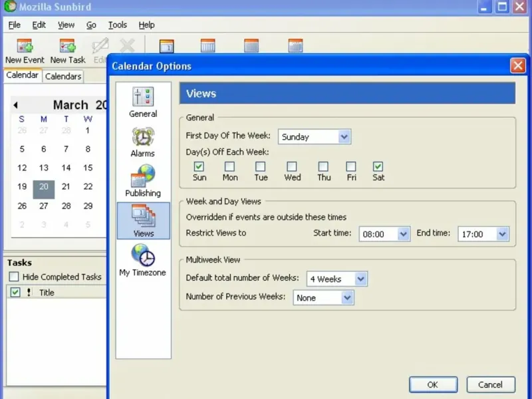Select March 1 in mini calendar

[88, 130]
